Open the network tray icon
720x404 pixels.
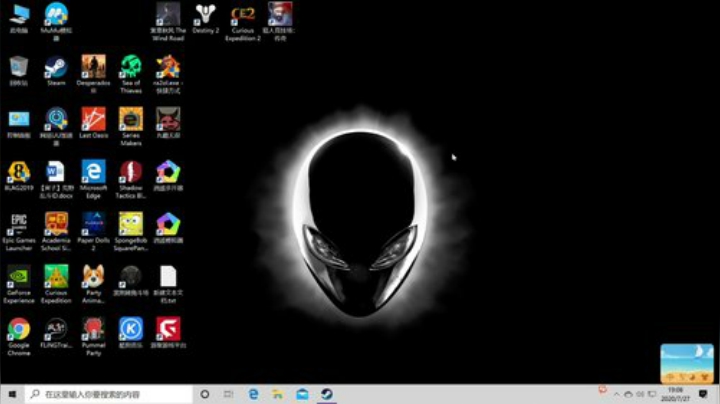(652, 394)
